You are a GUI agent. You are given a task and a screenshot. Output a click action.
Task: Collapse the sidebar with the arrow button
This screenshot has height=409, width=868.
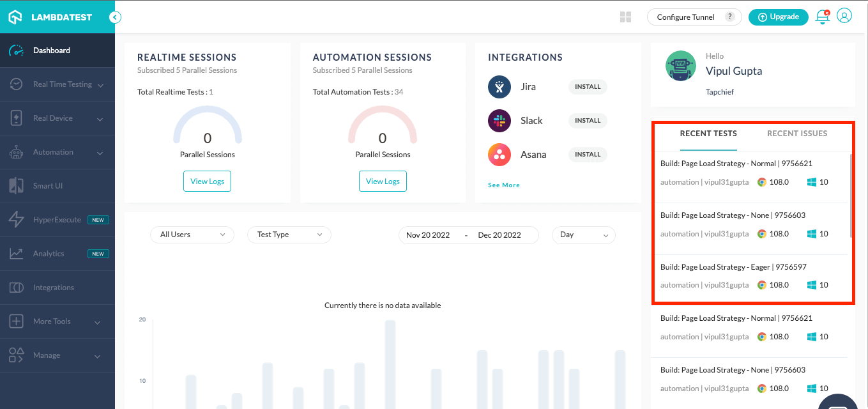click(115, 17)
